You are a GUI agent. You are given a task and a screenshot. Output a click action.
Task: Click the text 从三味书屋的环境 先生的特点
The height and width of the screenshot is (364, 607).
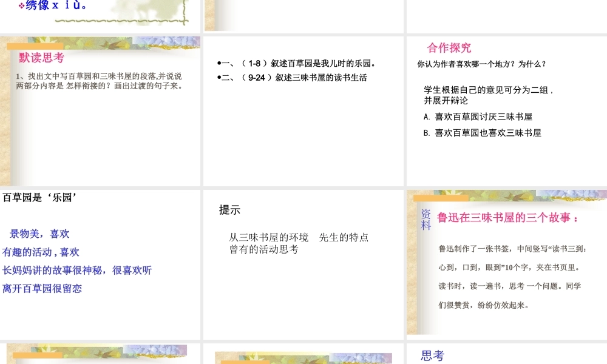click(299, 237)
